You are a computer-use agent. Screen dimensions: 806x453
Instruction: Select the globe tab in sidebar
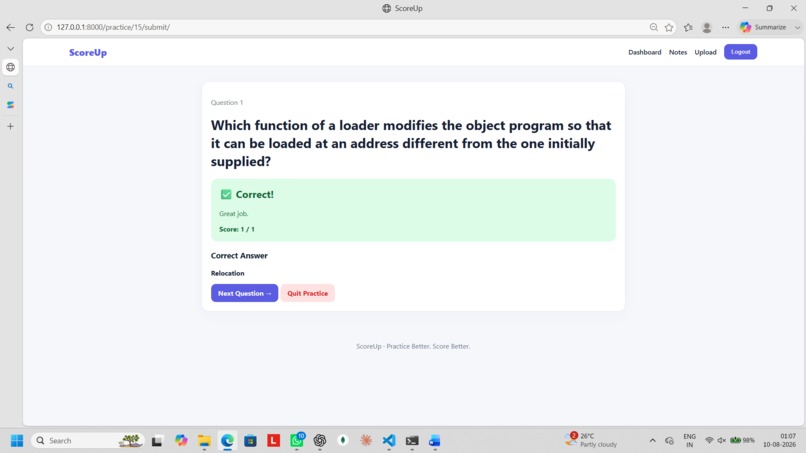click(10, 67)
